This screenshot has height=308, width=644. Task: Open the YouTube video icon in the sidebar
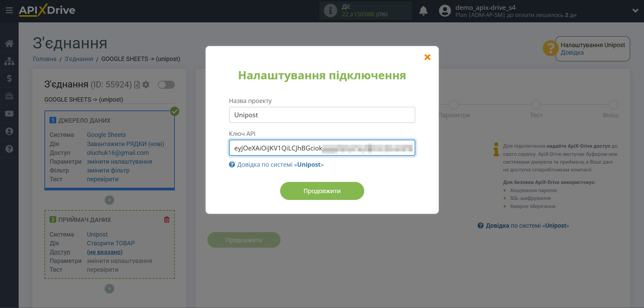coord(9,114)
